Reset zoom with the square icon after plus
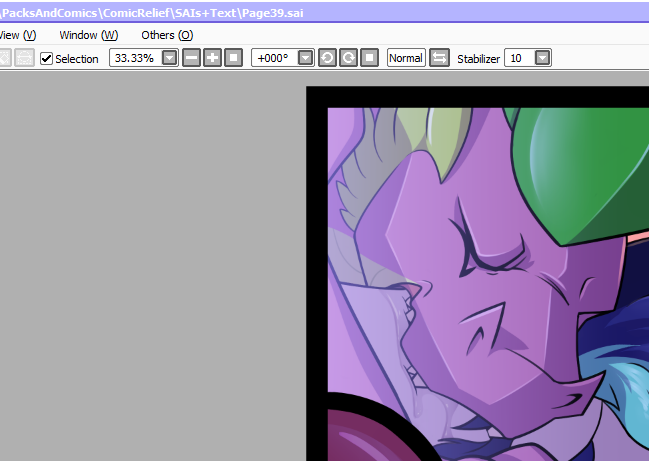 [233, 58]
